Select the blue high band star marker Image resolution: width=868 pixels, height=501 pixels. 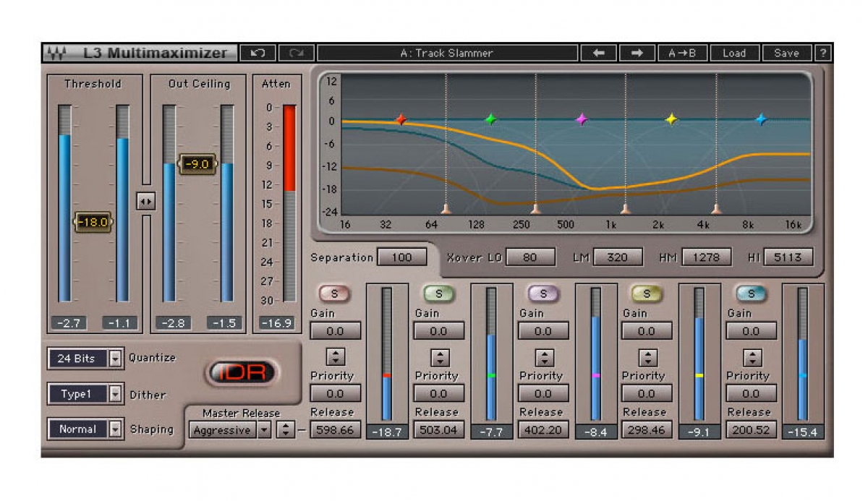tap(761, 119)
